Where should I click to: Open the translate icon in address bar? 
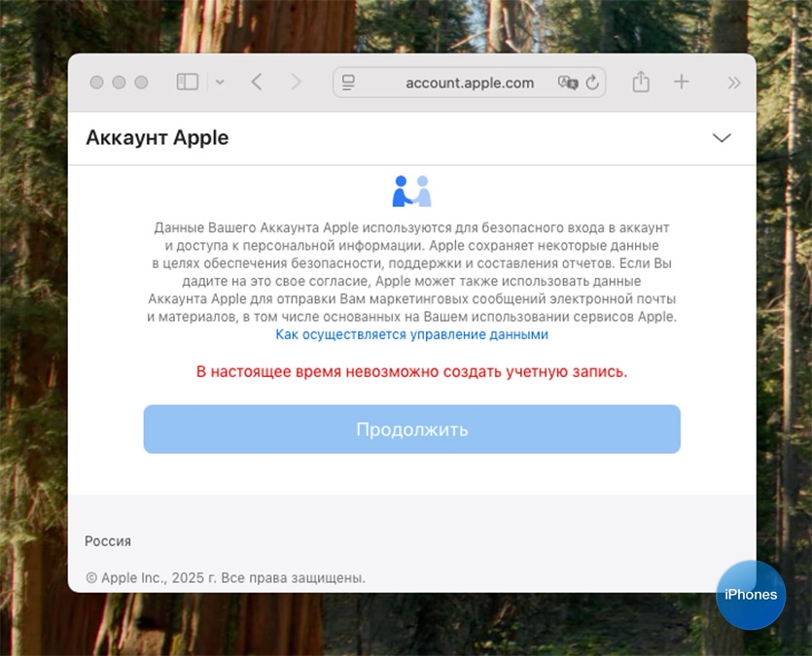568,83
